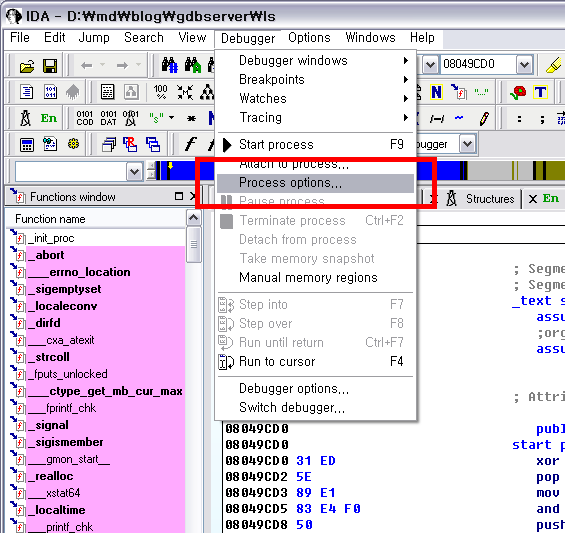
Task: Choose Run to cursor menu entry
Action: 315,361
